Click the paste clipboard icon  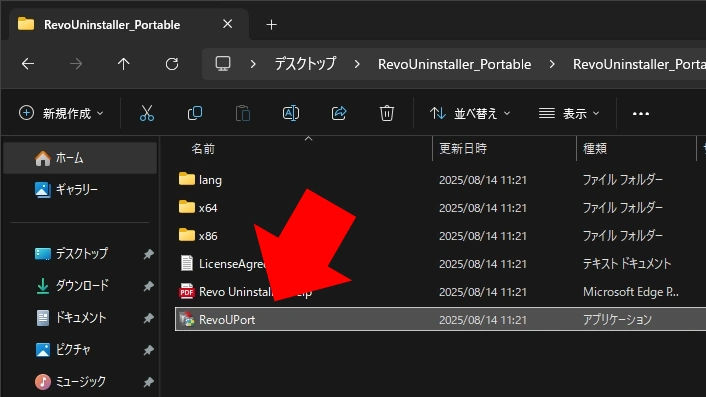243,113
